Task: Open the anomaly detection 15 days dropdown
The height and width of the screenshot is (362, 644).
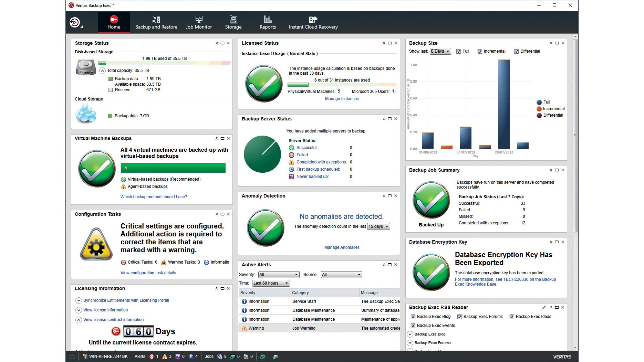Action: [x=378, y=226]
